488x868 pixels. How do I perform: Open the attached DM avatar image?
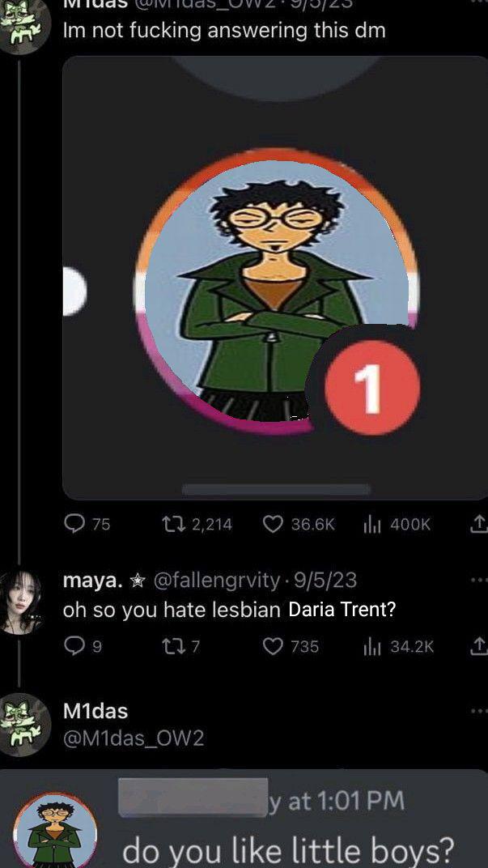coord(275,278)
